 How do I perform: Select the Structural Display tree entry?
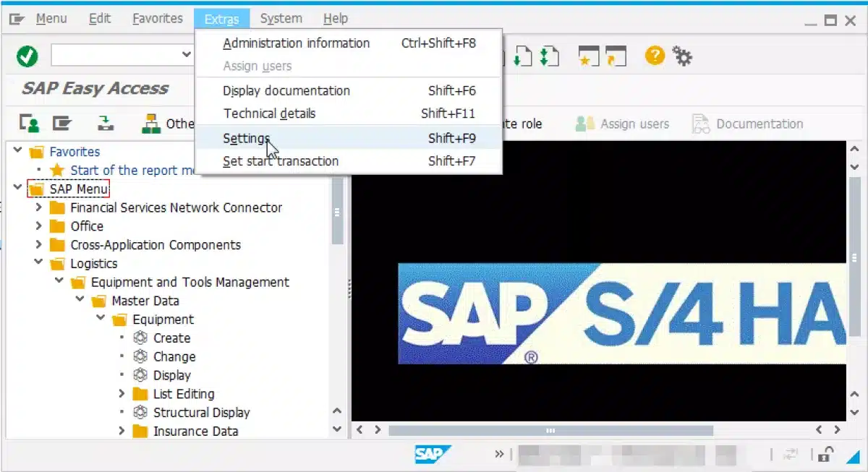point(201,413)
